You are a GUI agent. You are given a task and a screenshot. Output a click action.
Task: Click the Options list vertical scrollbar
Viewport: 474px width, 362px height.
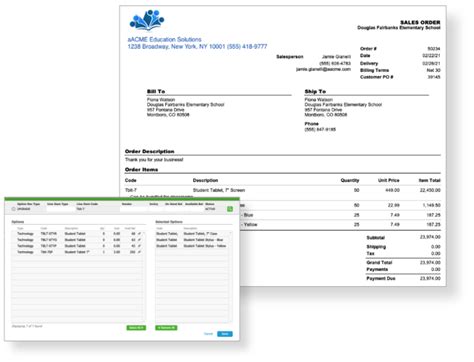pos(144,276)
